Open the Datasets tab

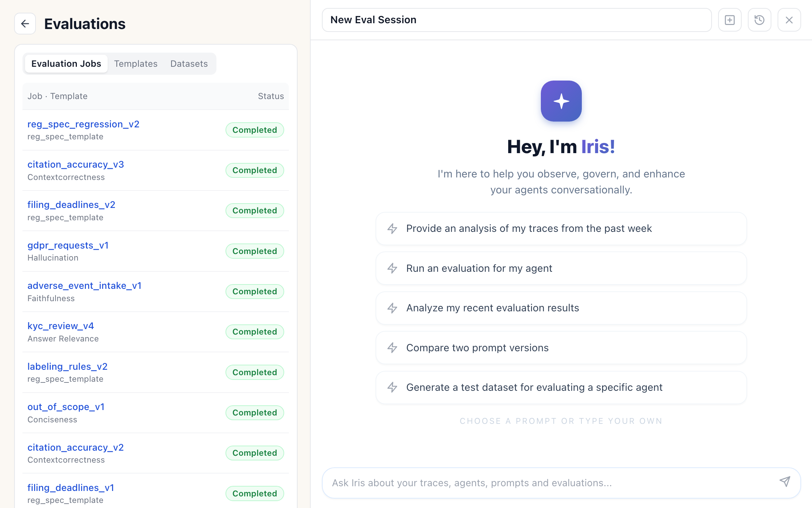pos(189,64)
